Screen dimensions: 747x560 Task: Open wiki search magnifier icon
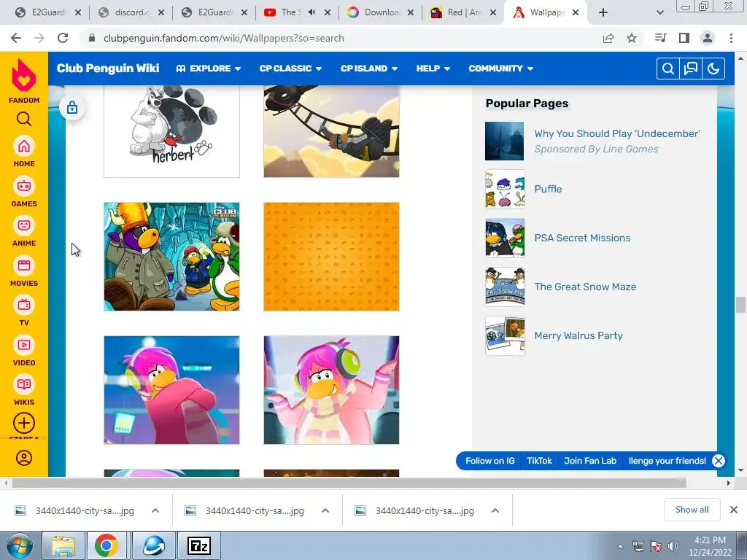point(668,69)
